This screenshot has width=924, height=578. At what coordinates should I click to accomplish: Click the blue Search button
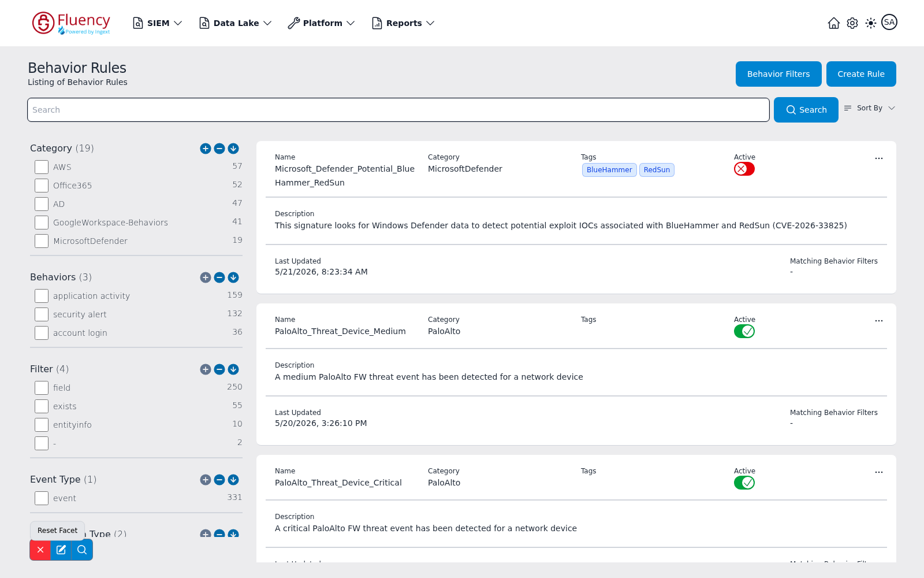pos(806,110)
